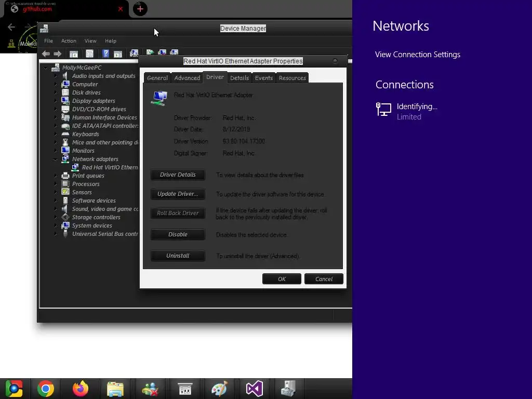Collapse the MollyMcGeePC root node
This screenshot has width=532, height=399.
[x=46, y=68]
